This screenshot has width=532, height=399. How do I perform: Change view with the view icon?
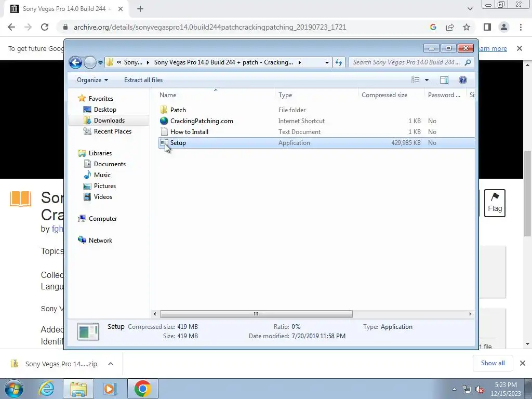(416, 80)
